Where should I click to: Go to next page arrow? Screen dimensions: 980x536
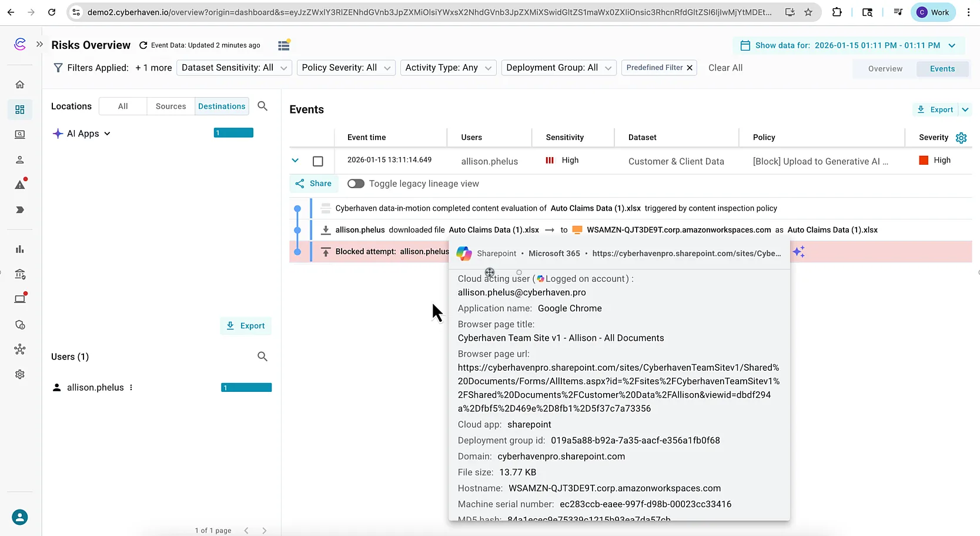(x=265, y=531)
